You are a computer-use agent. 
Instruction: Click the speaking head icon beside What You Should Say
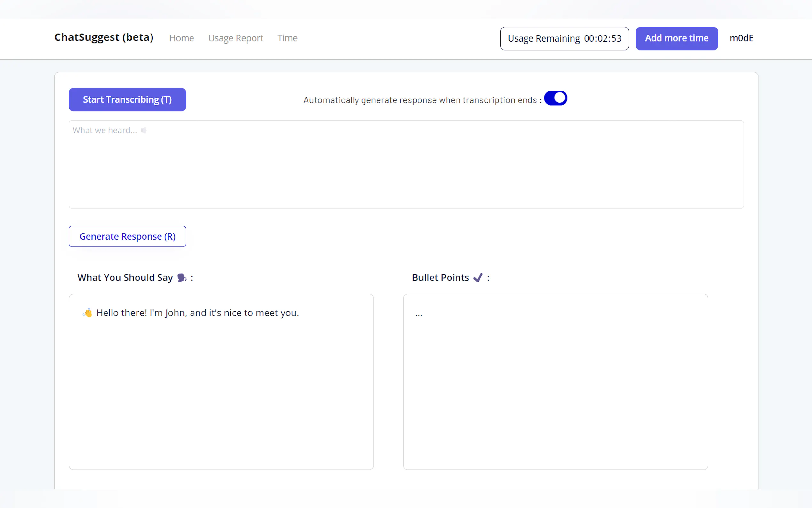point(182,278)
